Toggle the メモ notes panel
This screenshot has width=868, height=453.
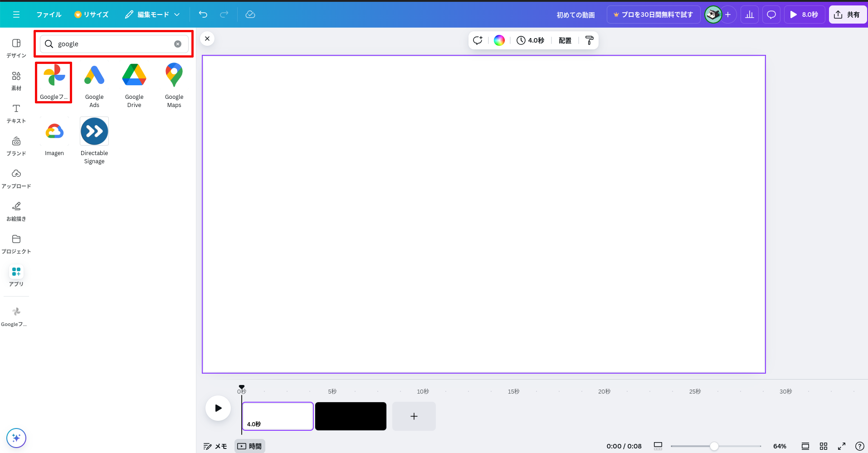point(215,446)
